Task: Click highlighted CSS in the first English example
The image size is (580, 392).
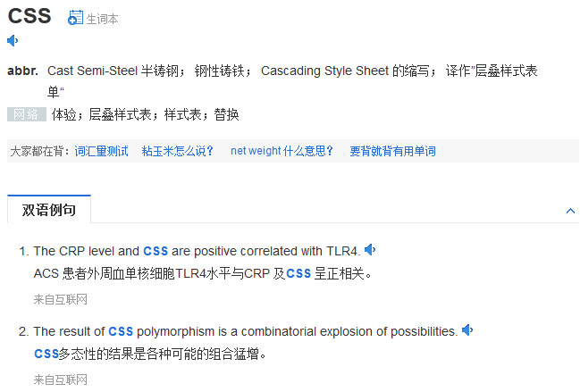Action: point(156,251)
